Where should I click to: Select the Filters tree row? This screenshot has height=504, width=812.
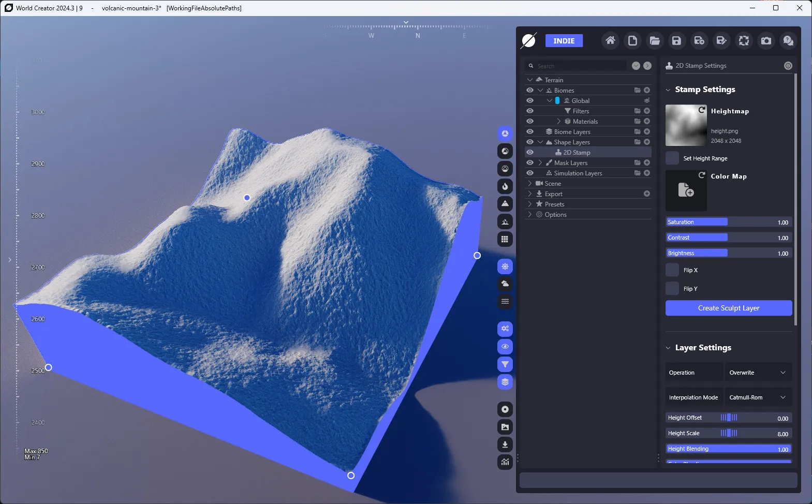point(588,111)
